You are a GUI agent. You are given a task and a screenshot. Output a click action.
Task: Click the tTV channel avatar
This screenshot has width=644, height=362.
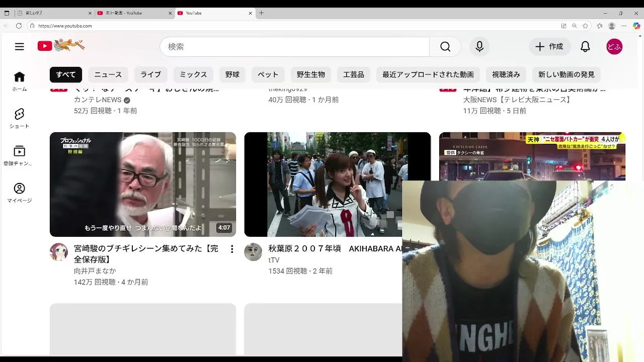point(253,252)
